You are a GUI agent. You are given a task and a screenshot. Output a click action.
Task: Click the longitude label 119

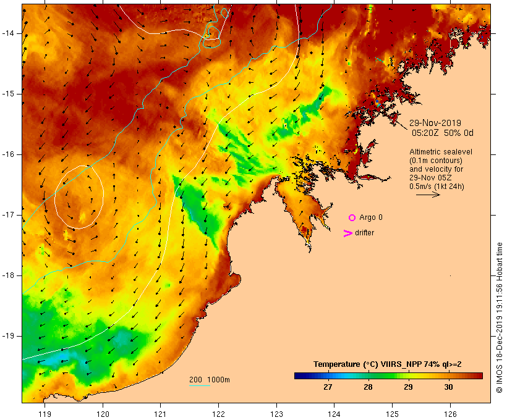pos(45,414)
